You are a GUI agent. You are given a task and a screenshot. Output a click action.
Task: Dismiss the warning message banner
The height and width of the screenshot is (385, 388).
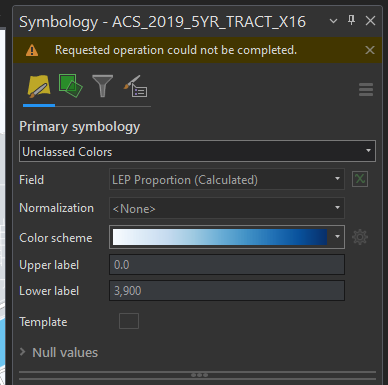point(370,50)
